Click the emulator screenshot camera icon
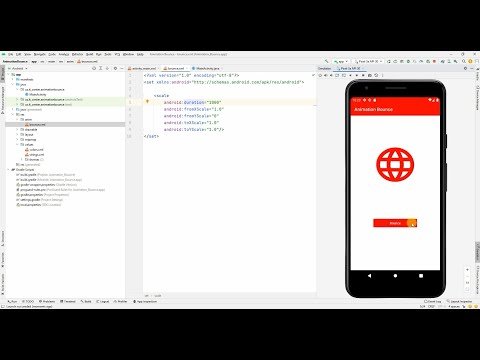Screen dimensions: 480x360 370,75
